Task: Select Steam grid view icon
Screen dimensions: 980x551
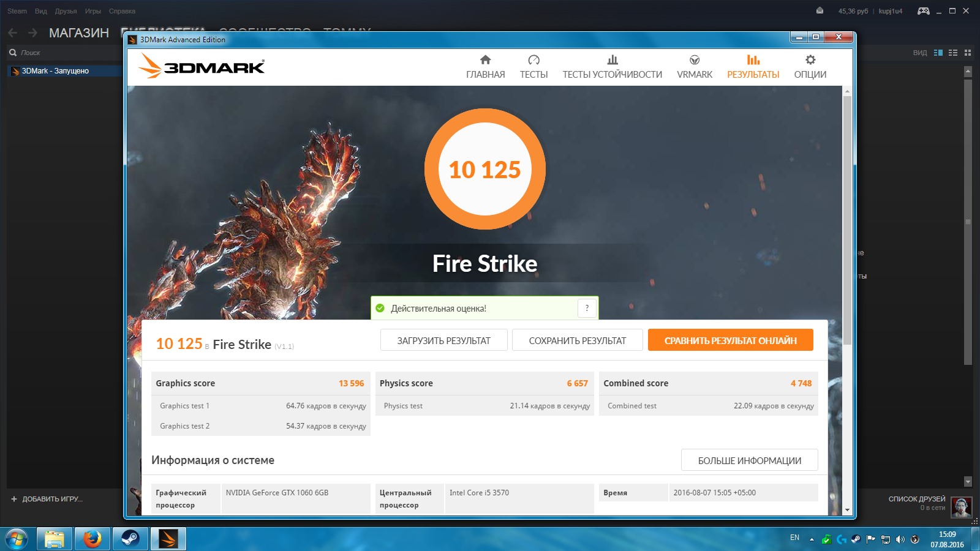Action: point(968,53)
